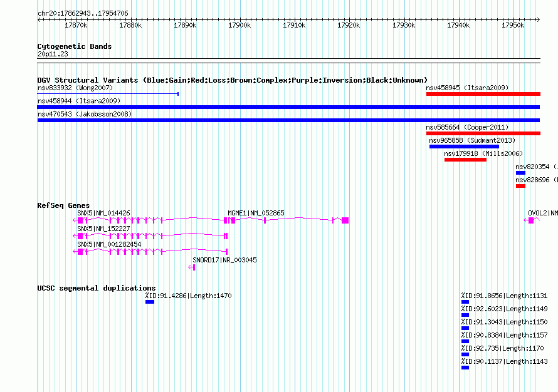Select the red bar under nsv179918
The height and width of the screenshot is (392, 558).
click(x=465, y=160)
